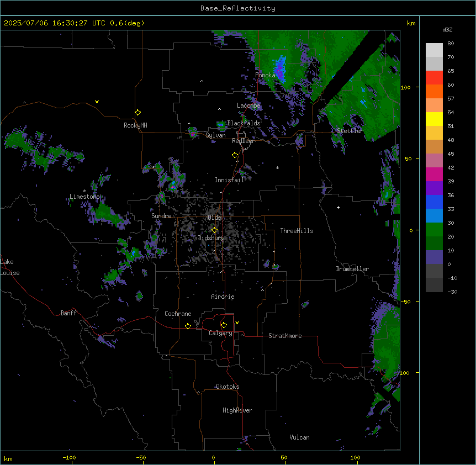Click the 50 tick on the right axis

[x=408, y=158]
